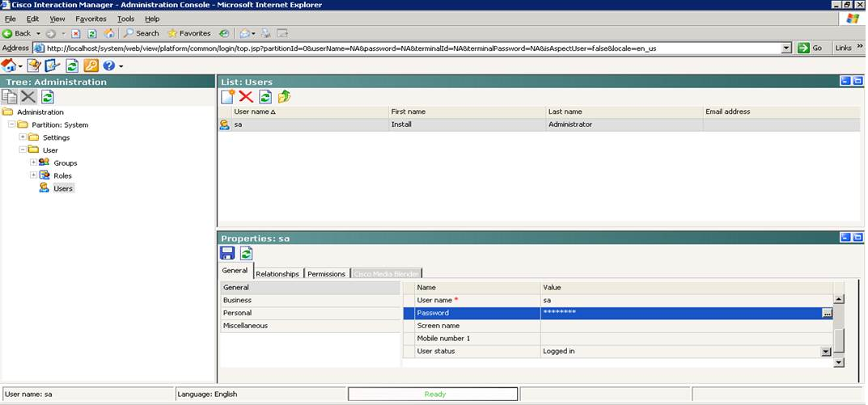Click the folder up-arrow icon in Users list
The width and height of the screenshot is (868, 405).
(x=284, y=97)
